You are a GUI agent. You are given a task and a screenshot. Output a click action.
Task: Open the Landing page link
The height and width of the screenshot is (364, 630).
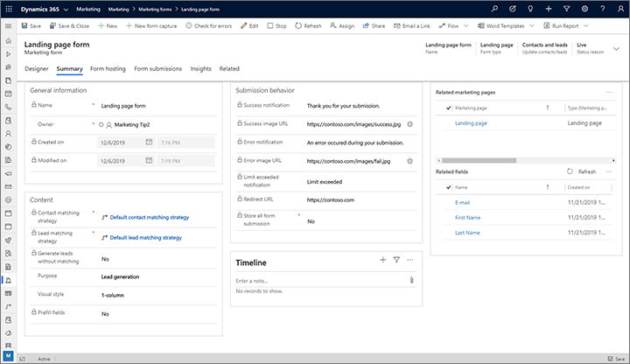coord(471,123)
